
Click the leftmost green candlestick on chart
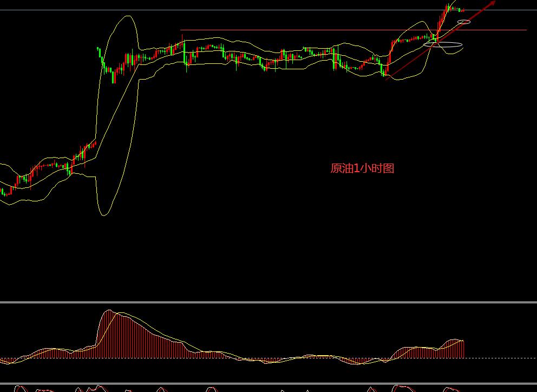pyautogui.click(x=3, y=192)
